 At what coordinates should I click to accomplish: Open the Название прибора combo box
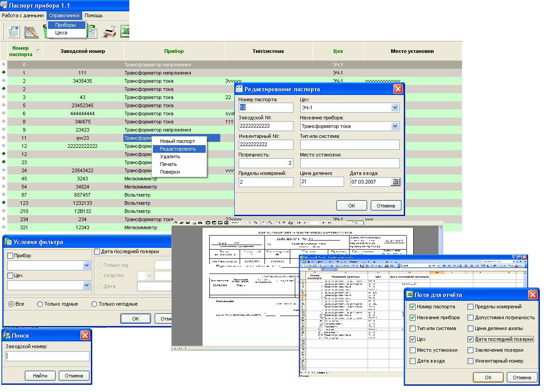395,126
